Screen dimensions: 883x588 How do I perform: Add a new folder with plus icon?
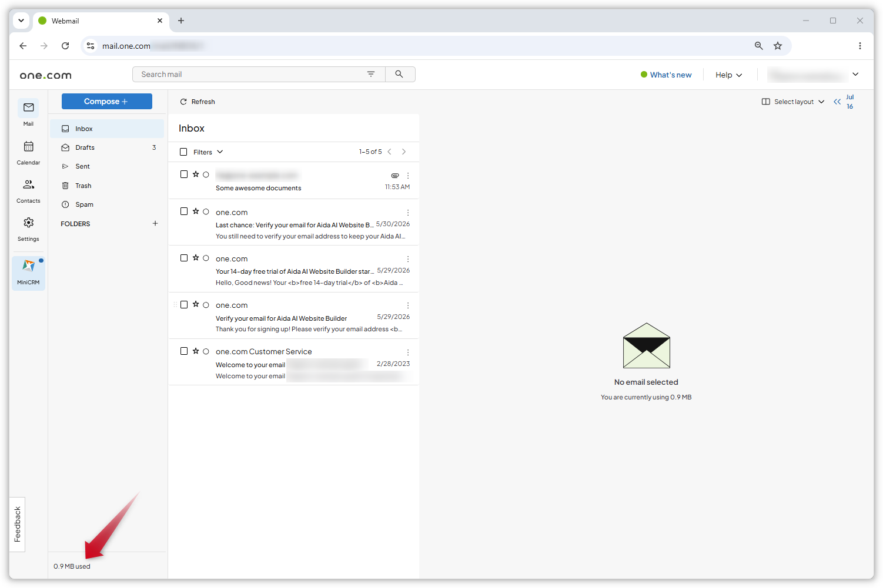(x=155, y=223)
